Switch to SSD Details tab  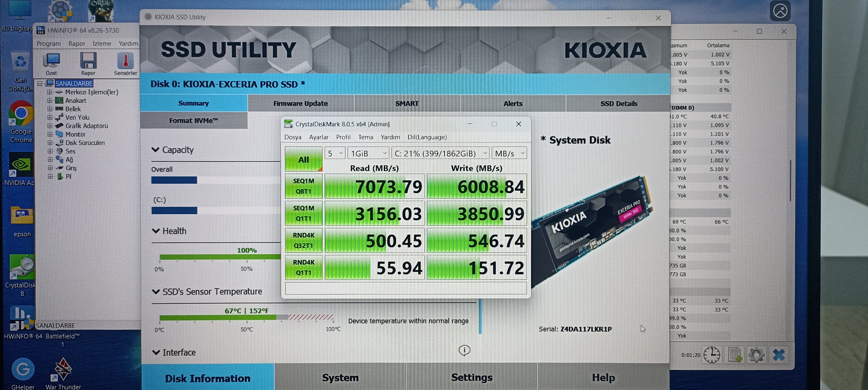tap(619, 103)
